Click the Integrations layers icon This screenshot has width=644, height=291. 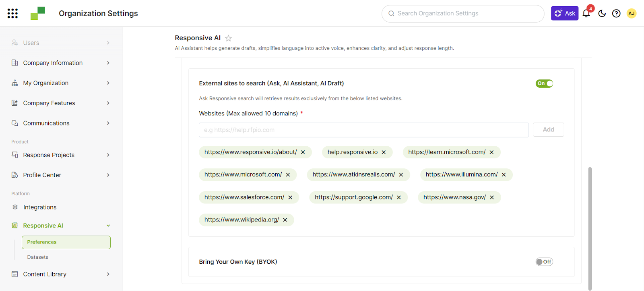point(15,207)
